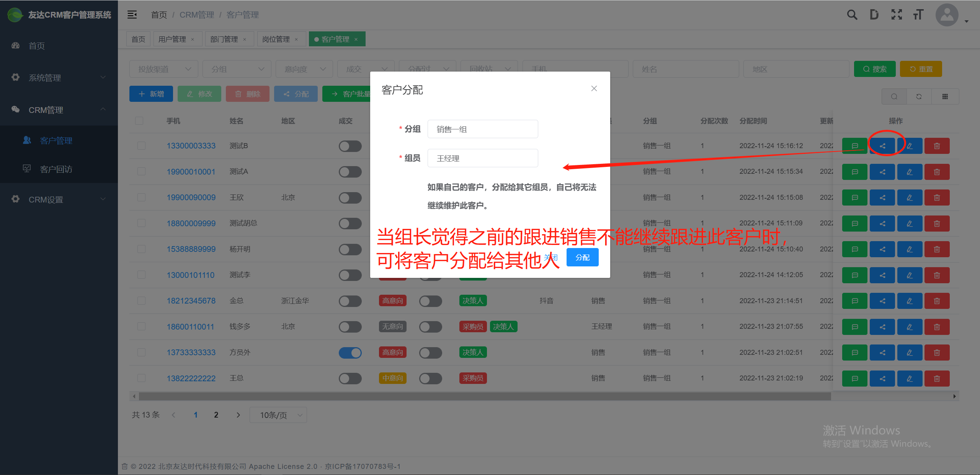
Task: Open 客户回访 sidebar item
Action: pyautogui.click(x=59, y=169)
